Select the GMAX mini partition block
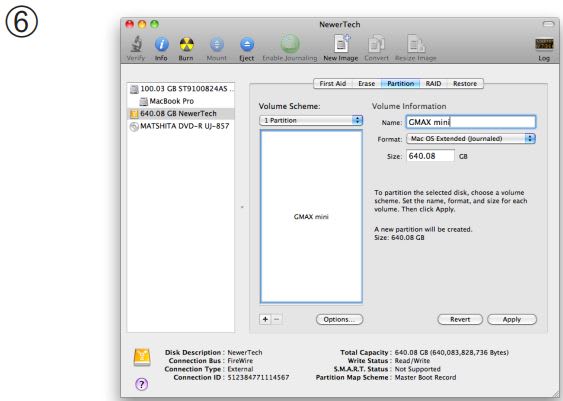Screen dimensions: 563x401 311,216
